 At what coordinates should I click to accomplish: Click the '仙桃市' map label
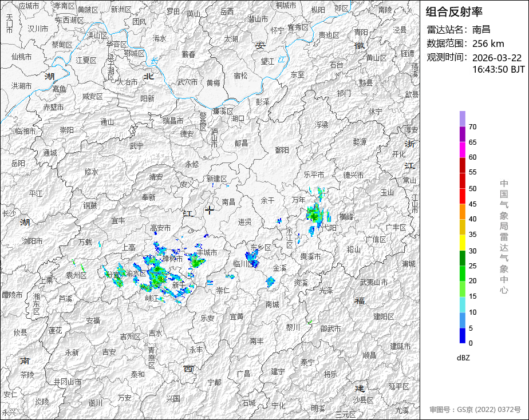(x=22, y=57)
